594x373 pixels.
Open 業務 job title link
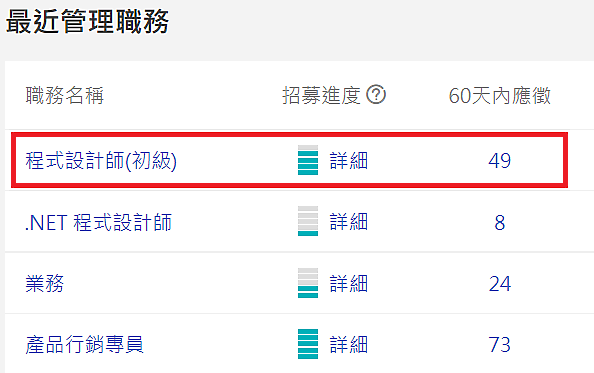coord(45,283)
